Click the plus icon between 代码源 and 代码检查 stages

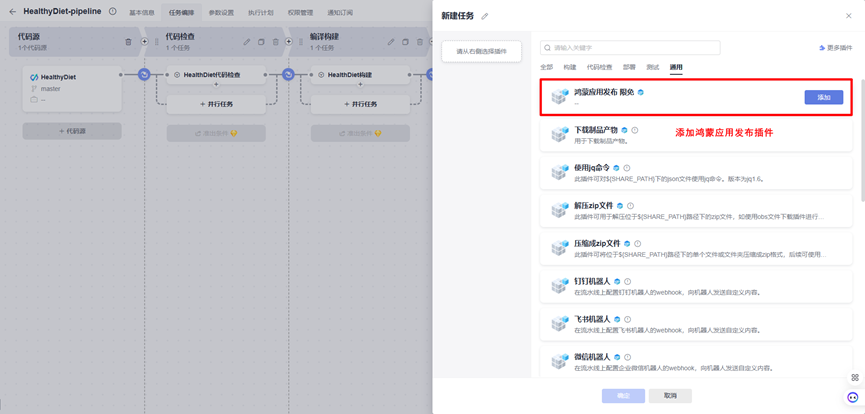(x=145, y=41)
